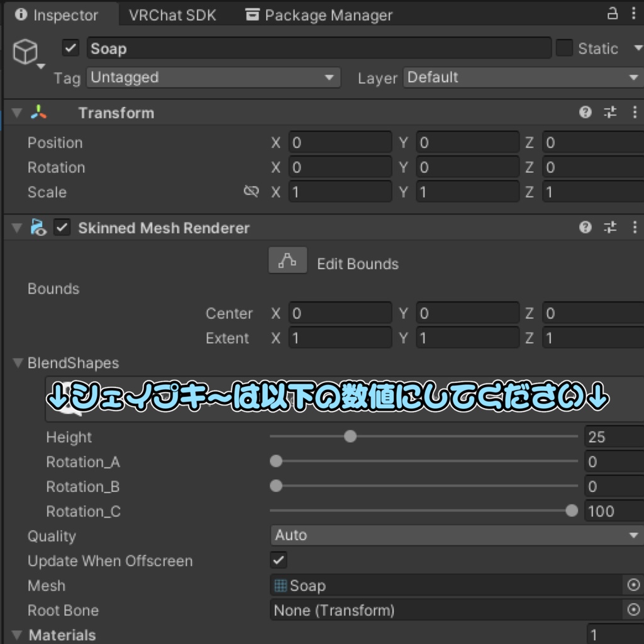Open Skinned Mesh Renderer options menu
This screenshot has width=644, height=644.
[635, 226]
